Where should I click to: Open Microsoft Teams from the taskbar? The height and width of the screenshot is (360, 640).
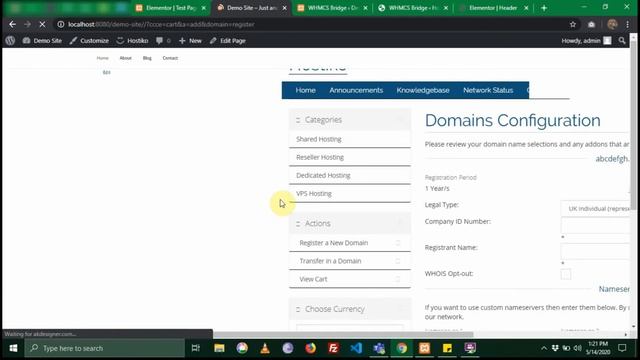[x=379, y=348]
